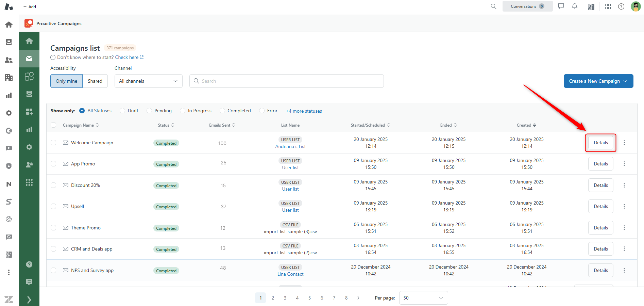Switch to Only mine accessibility tab
Screen dimensions: 644x306
click(67, 81)
